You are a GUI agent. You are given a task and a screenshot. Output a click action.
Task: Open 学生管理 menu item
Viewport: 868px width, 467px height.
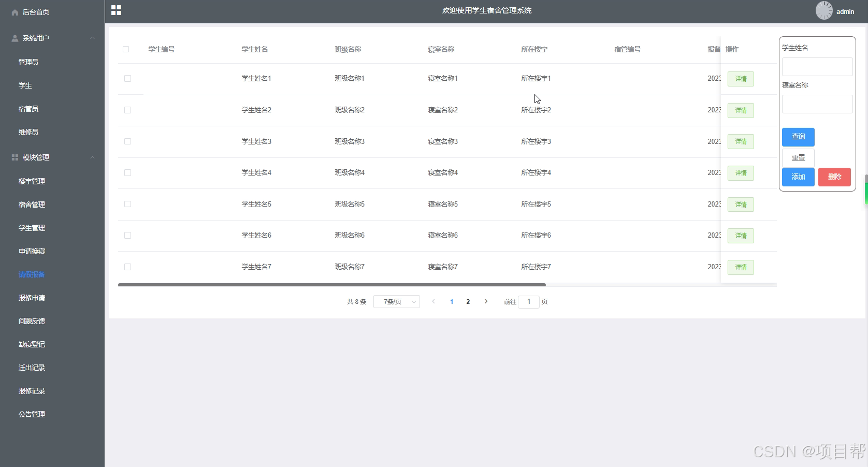click(32, 228)
